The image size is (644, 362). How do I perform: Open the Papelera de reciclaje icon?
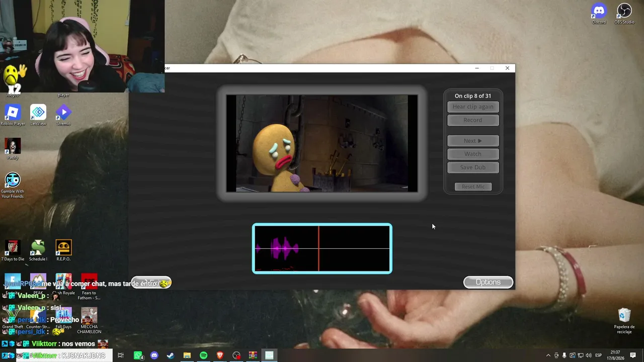pyautogui.click(x=624, y=321)
